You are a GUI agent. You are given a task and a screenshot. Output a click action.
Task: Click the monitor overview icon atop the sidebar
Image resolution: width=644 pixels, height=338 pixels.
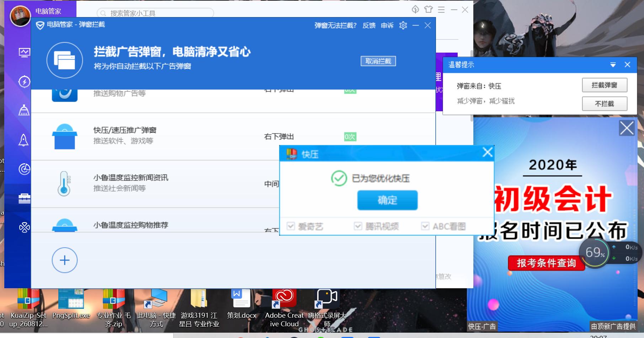pos(24,52)
